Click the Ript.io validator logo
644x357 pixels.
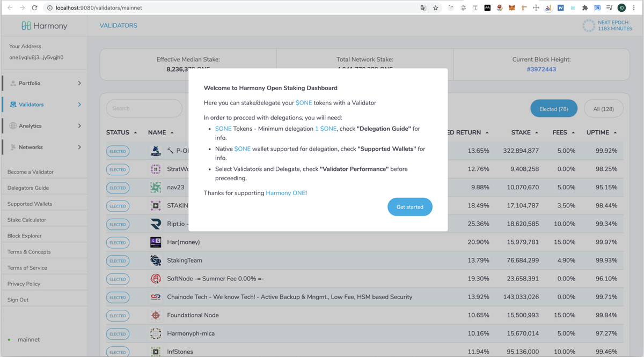point(156,224)
